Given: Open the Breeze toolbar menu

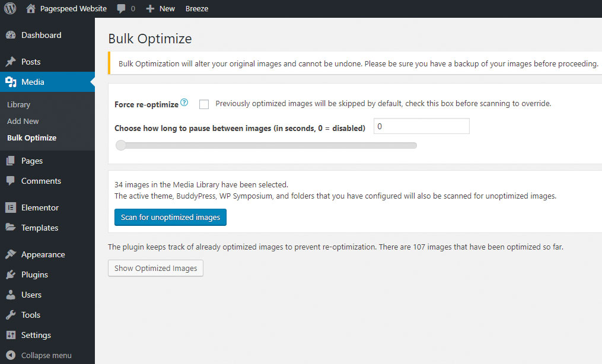Looking at the screenshot, I should coord(196,9).
